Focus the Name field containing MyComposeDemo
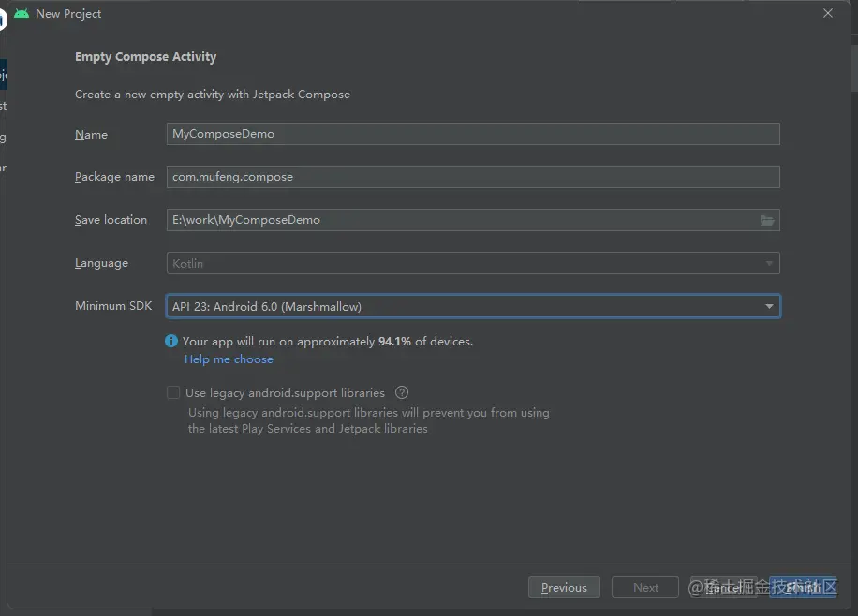Screen dimensions: 858x616 (473, 134)
